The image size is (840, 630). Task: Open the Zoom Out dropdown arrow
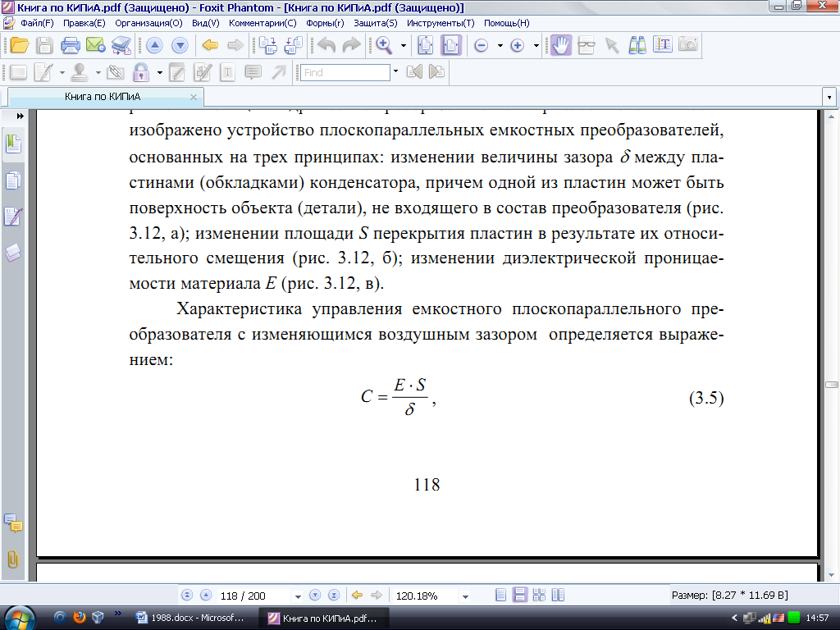[x=500, y=46]
